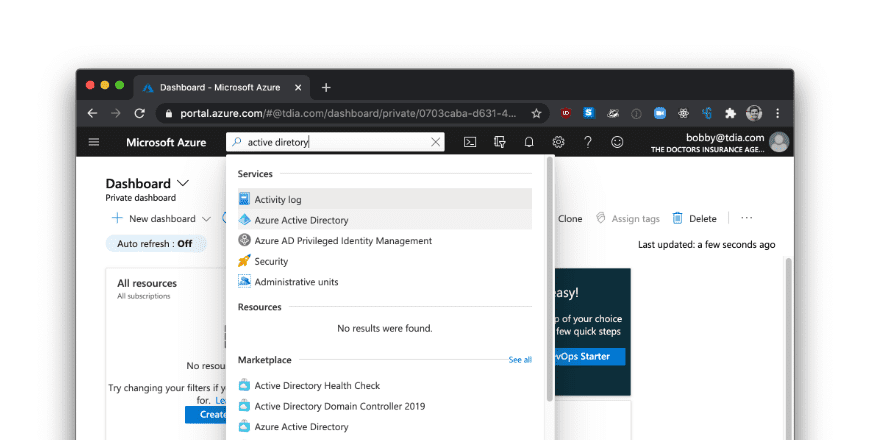Select Administrative units result
The width and height of the screenshot is (870, 440).
(385, 281)
